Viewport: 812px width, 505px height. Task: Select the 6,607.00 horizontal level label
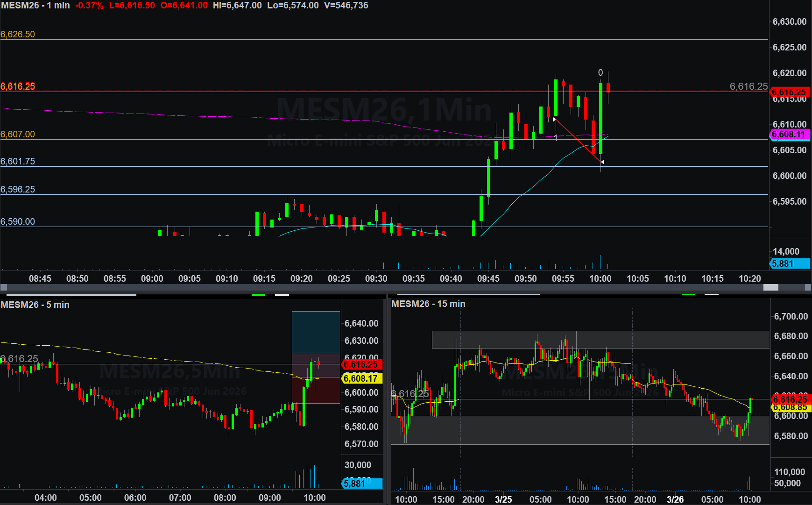pyautogui.click(x=18, y=134)
